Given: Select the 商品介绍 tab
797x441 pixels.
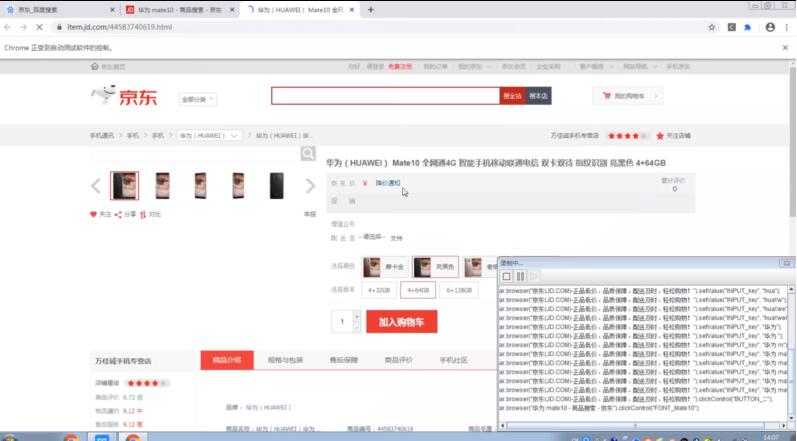Looking at the screenshot, I should pos(227,360).
